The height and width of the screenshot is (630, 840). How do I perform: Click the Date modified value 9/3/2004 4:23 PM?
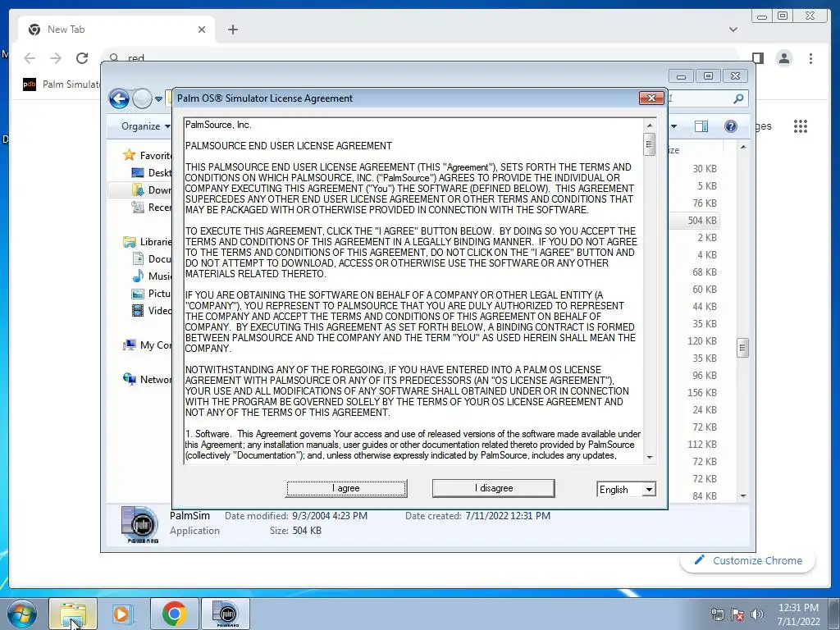[x=330, y=516]
